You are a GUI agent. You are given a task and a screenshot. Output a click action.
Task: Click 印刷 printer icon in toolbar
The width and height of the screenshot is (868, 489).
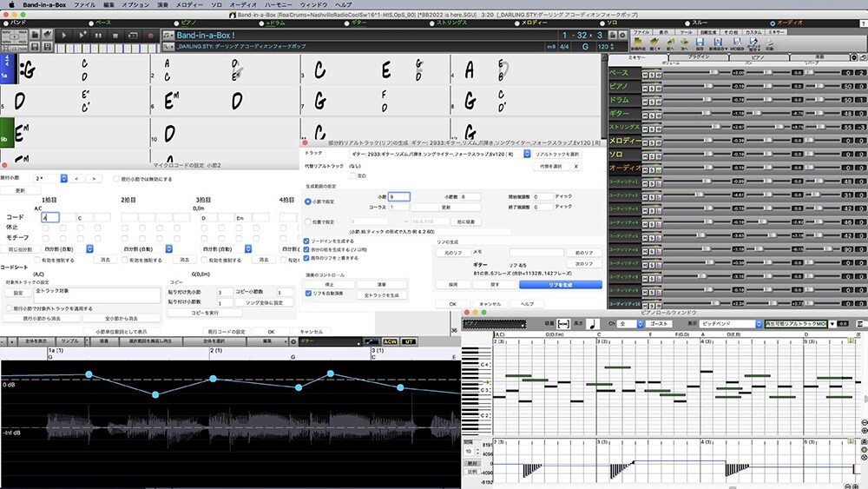pos(770,43)
